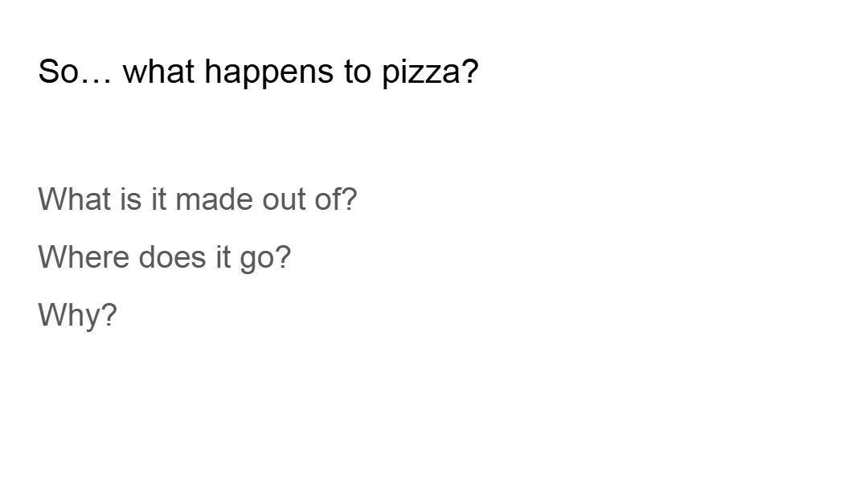The width and height of the screenshot is (868, 488).
Task: Click the line "What is it made out of?"
Action: (197, 199)
